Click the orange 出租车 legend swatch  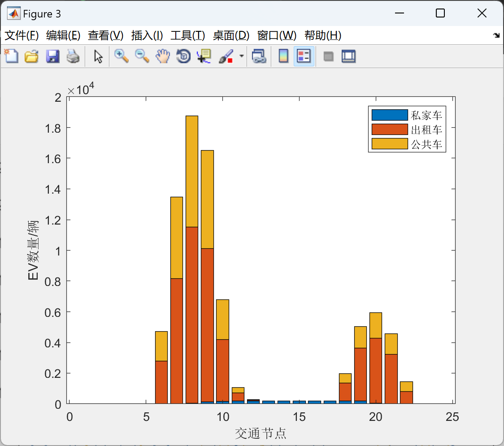(390, 130)
